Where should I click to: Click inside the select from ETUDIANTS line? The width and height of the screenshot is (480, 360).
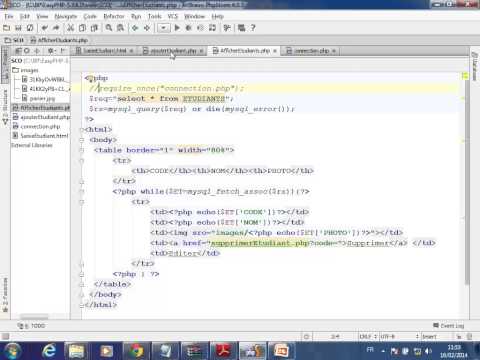[x=161, y=99]
